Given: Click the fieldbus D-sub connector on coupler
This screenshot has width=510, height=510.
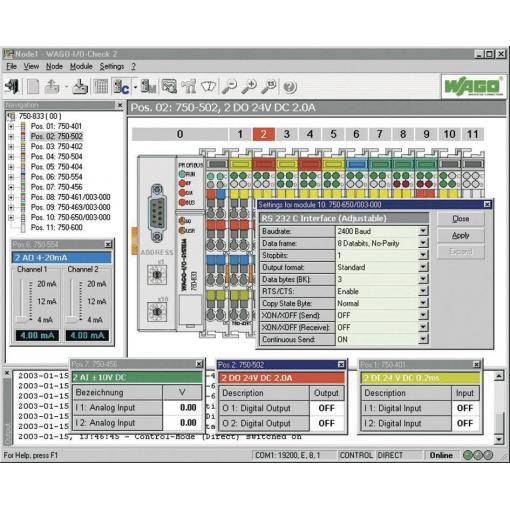Looking at the screenshot, I should [157, 213].
